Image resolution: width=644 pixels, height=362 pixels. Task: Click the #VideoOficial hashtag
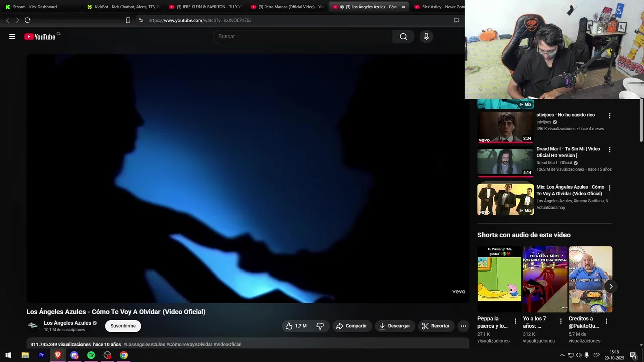point(227,344)
